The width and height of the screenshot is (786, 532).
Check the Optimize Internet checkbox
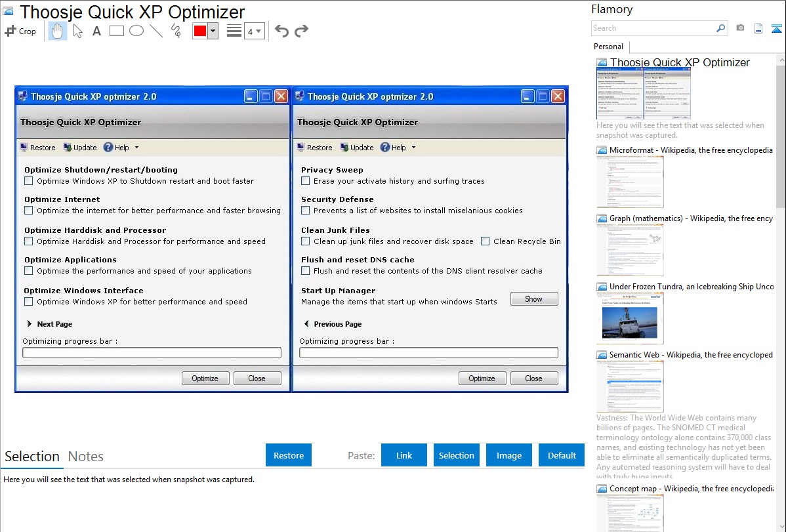click(29, 211)
